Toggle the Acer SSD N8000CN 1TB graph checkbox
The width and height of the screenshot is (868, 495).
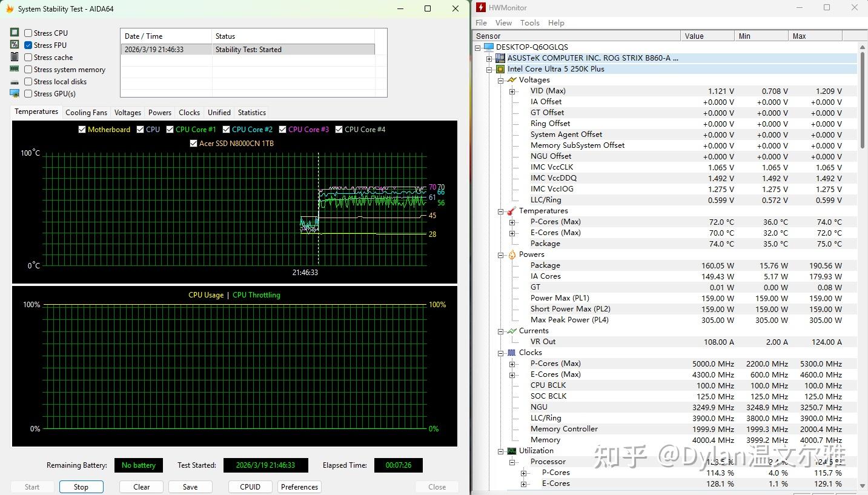[x=194, y=144]
